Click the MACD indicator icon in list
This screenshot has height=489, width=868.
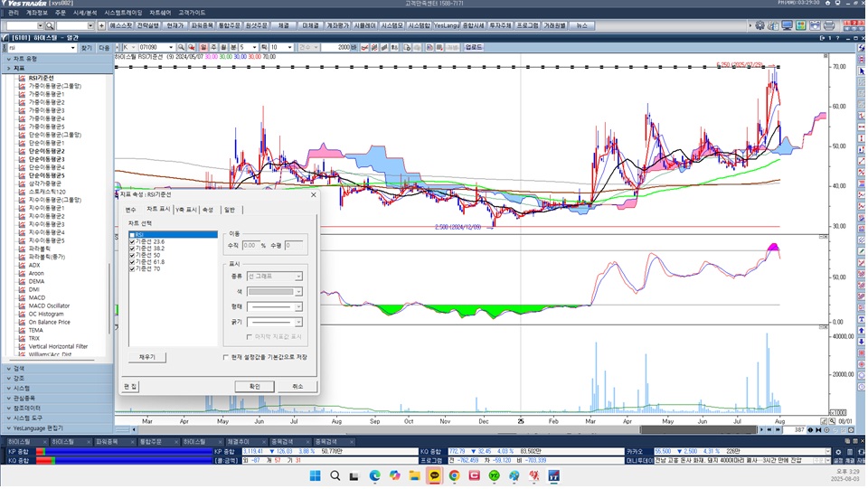[22, 297]
